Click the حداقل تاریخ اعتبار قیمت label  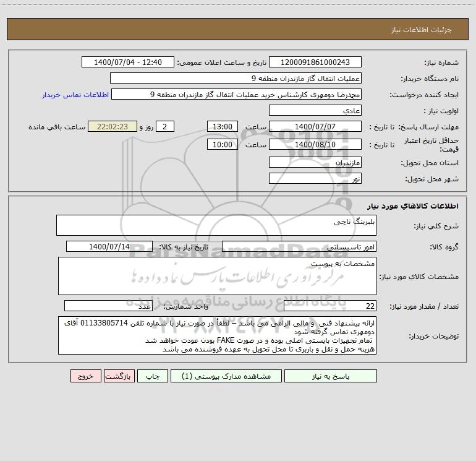(431, 145)
